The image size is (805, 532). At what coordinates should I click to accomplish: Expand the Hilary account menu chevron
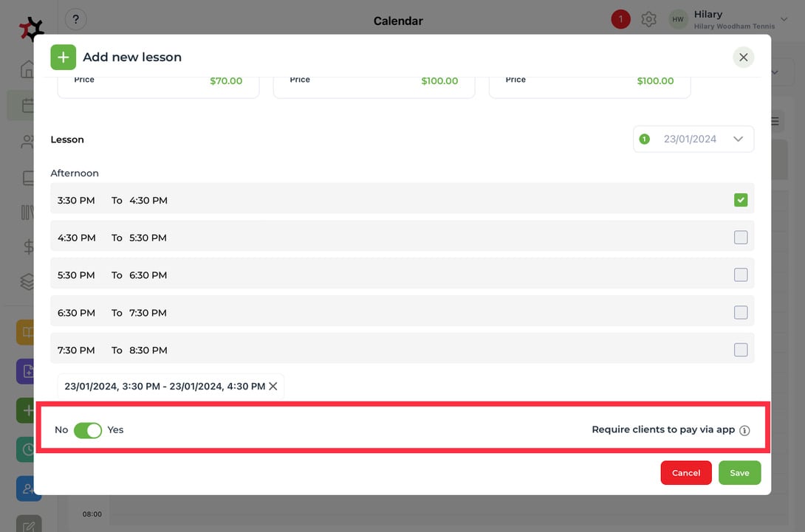[784, 19]
